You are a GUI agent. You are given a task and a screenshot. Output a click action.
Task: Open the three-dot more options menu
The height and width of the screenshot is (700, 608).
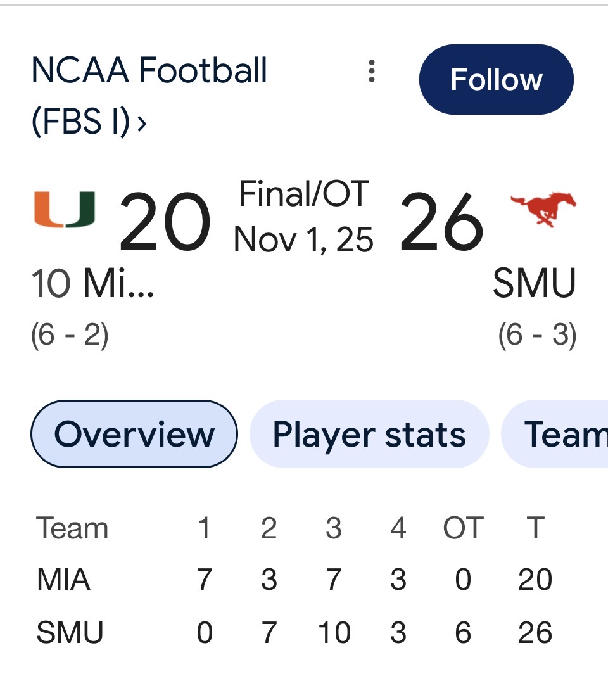pyautogui.click(x=371, y=71)
